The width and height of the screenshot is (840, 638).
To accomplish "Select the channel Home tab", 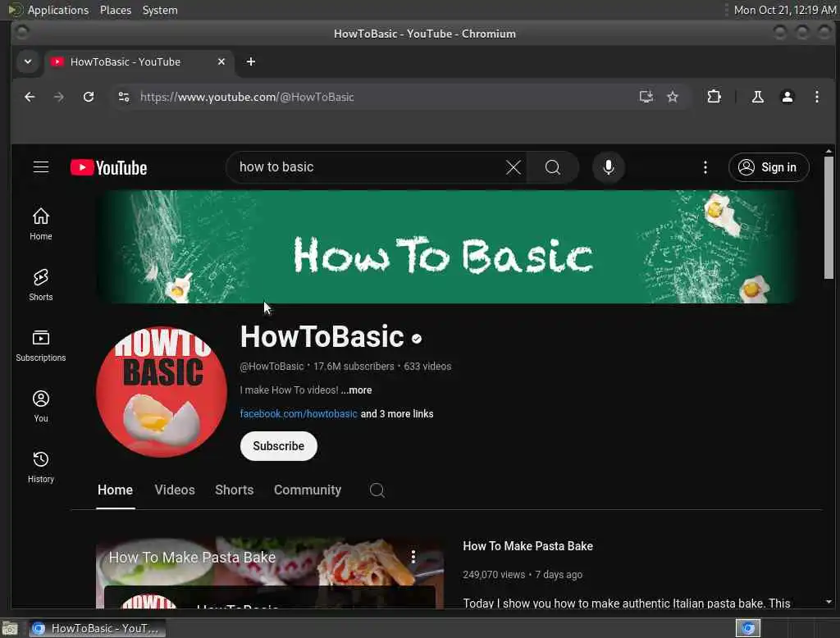I will point(115,490).
